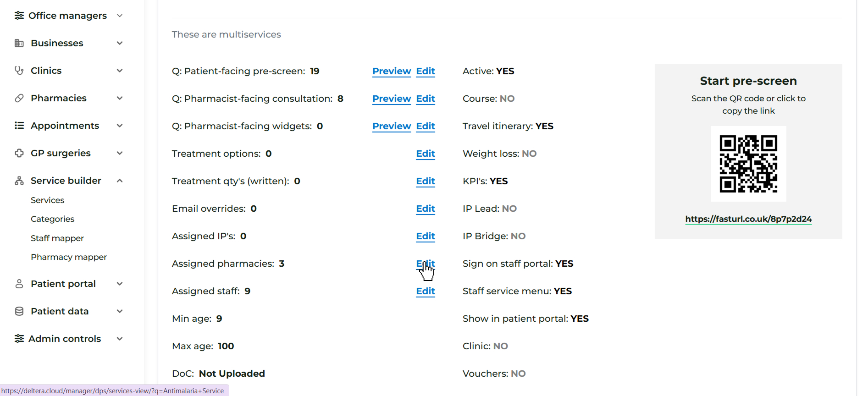
Task: Click the Office managers sliders icon
Action: tap(19, 16)
